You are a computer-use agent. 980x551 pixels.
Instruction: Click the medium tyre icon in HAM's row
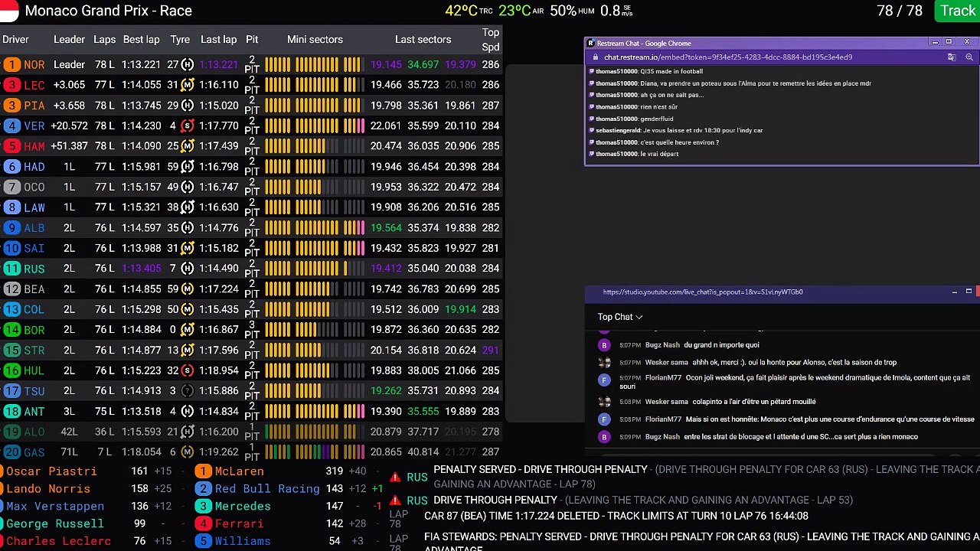tap(187, 146)
